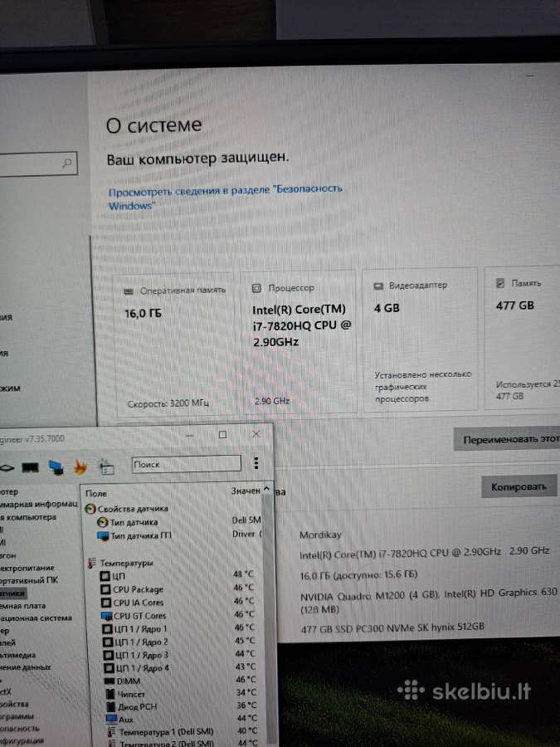
Task: Click the storage icon on Память card
Action: [x=500, y=283]
